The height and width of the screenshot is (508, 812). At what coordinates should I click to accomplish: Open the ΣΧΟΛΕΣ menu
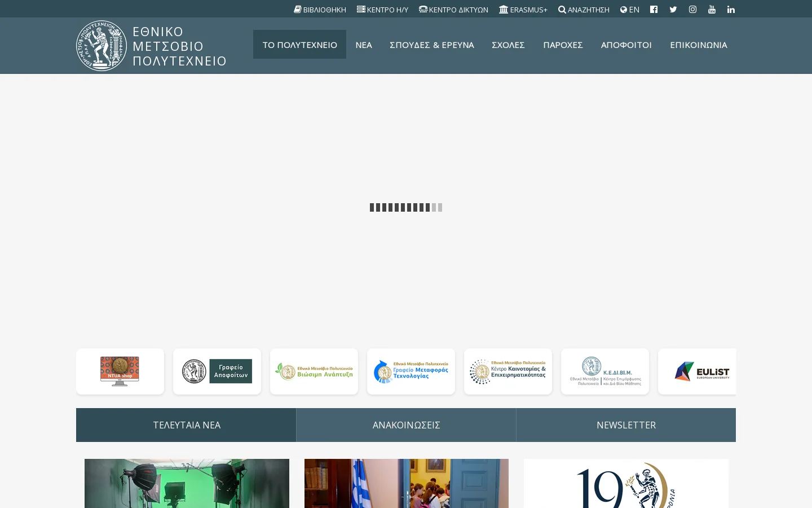click(508, 45)
